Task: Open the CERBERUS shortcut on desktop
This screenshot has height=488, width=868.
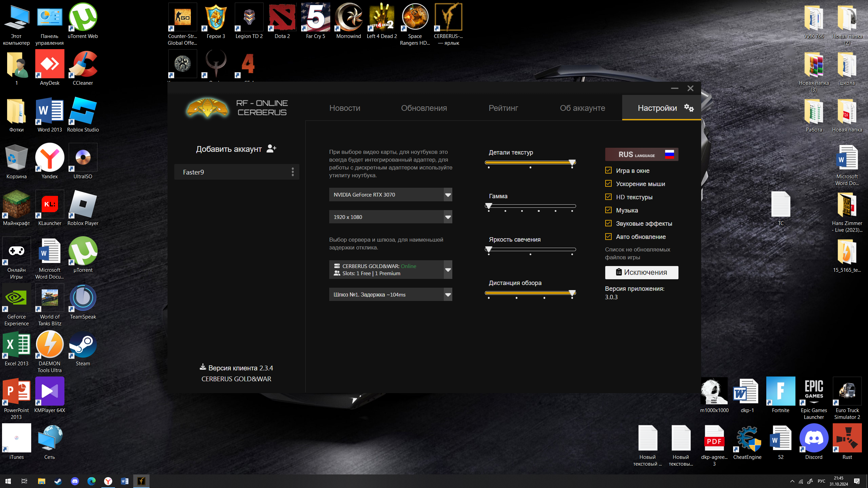Action: point(448,24)
